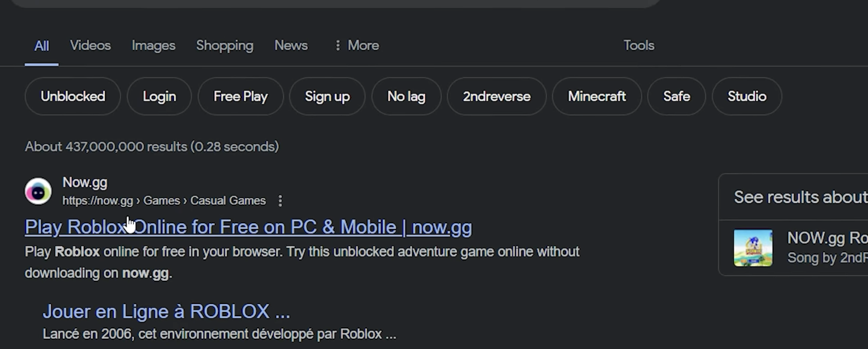Switch to the Images tab

coord(153,45)
